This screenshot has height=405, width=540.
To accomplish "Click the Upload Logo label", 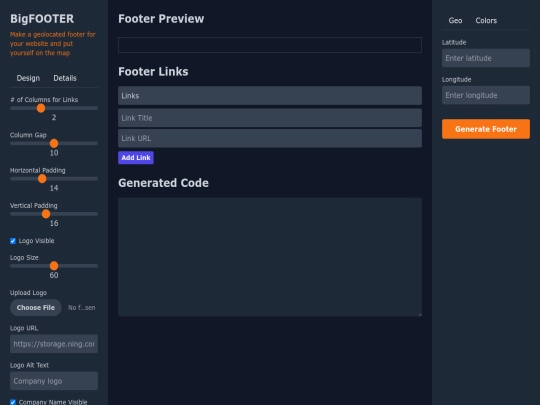I will pyautogui.click(x=28, y=293).
